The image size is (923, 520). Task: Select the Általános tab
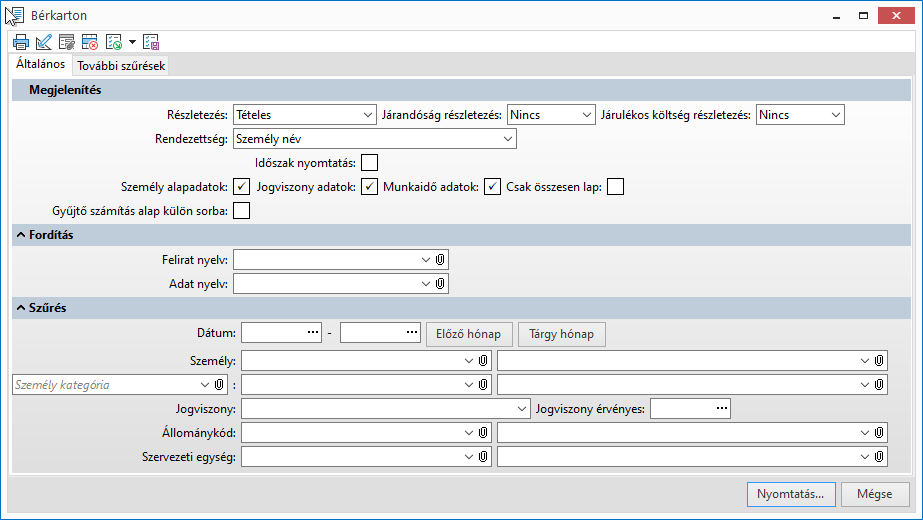click(40, 65)
